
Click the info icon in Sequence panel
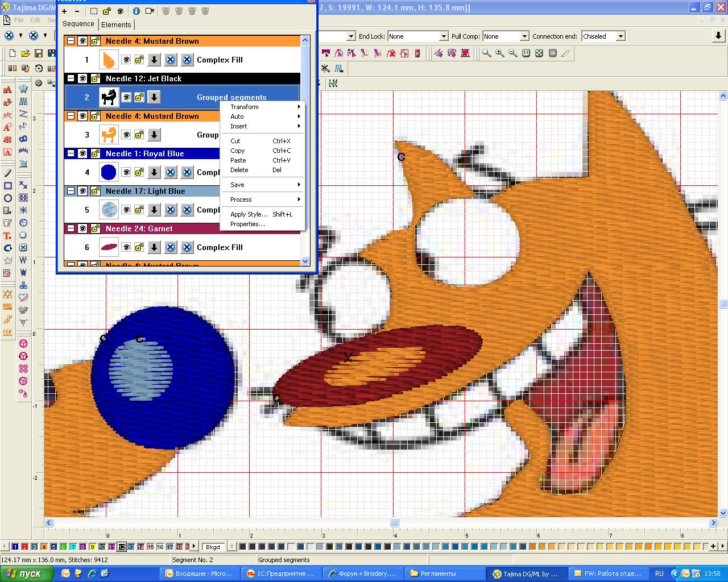pyautogui.click(x=136, y=11)
